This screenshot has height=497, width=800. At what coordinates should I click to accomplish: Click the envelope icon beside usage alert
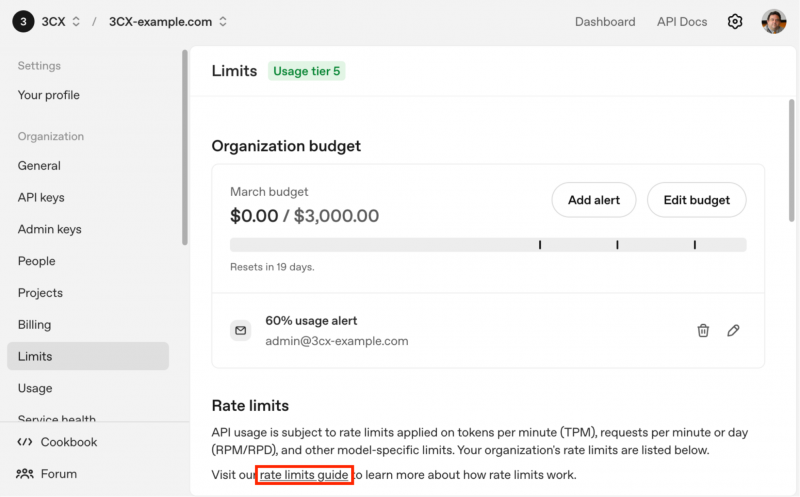coord(240,330)
